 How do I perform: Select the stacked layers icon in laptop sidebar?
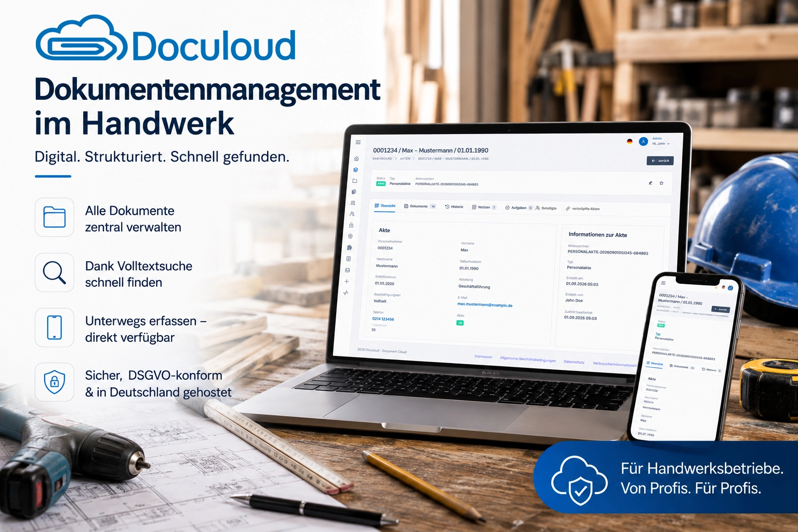point(355,169)
